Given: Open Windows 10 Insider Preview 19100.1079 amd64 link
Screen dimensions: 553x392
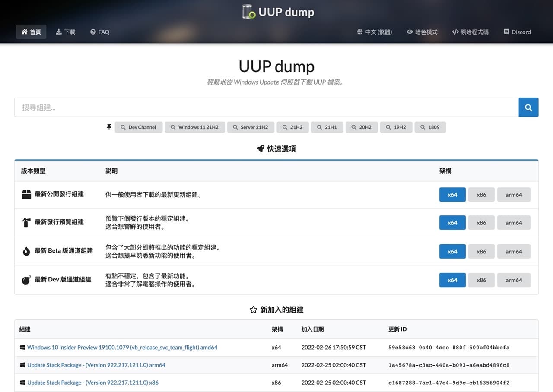Looking at the screenshot, I should click(122, 348).
